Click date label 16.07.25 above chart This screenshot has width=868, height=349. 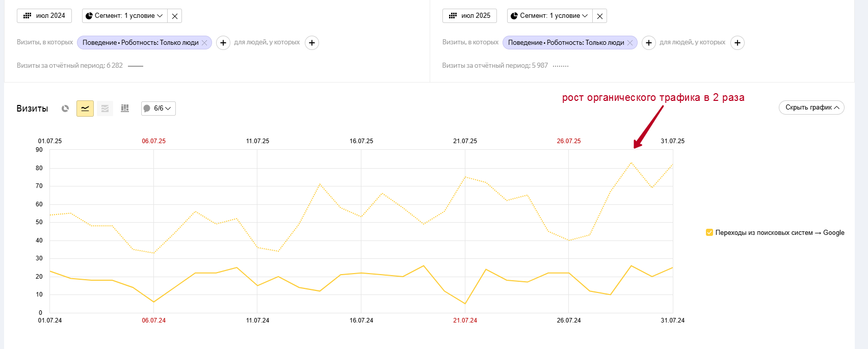coord(361,141)
